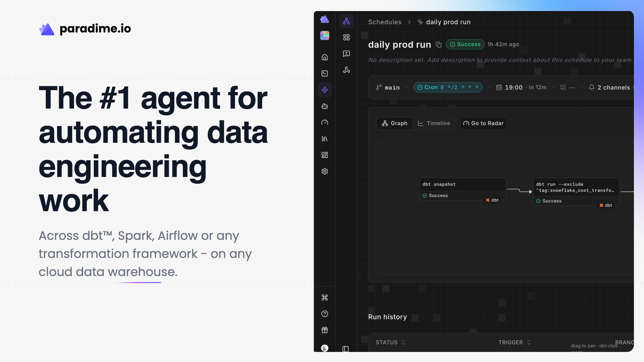Sort run history by TRIGGER column
Image resolution: width=644 pixels, height=362 pixels.
click(x=514, y=342)
